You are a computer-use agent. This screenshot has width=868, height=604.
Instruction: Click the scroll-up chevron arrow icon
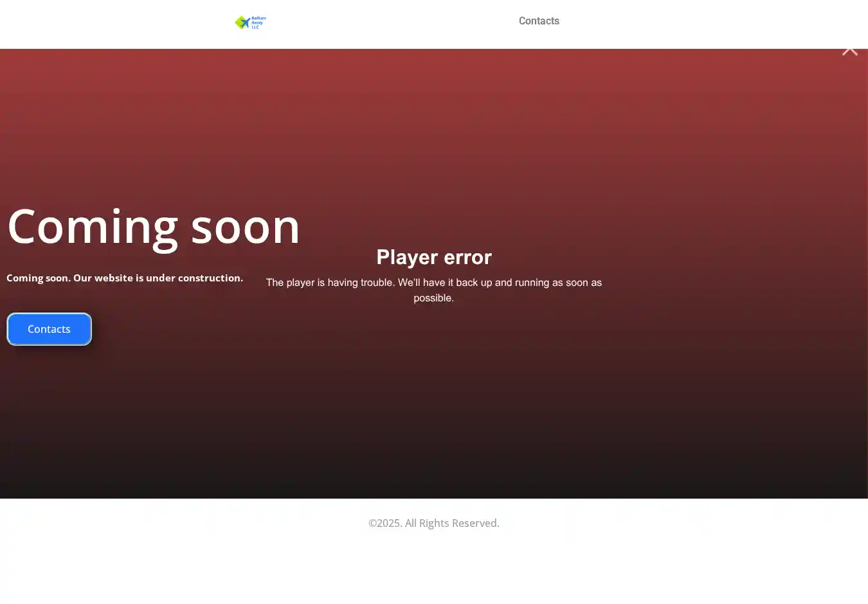[849, 50]
